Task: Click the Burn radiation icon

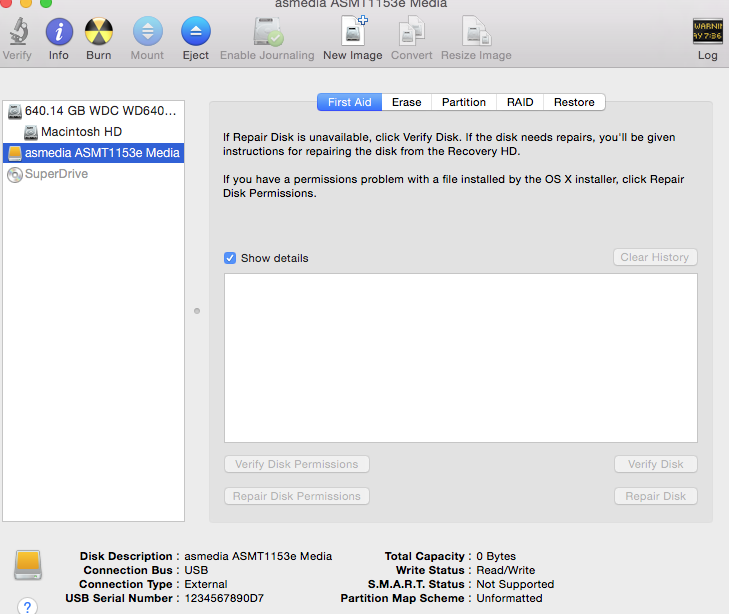Action: (x=99, y=32)
